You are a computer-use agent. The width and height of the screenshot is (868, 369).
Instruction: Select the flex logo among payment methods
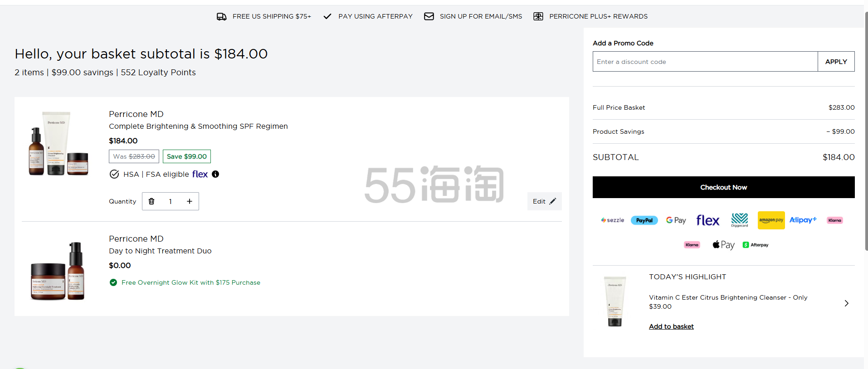(x=708, y=220)
